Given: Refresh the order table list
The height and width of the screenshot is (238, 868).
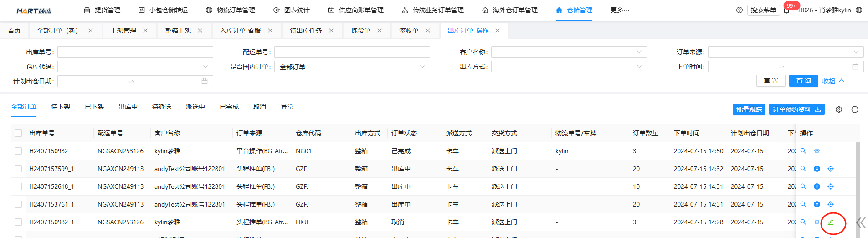Looking at the screenshot, I should click(x=855, y=109).
